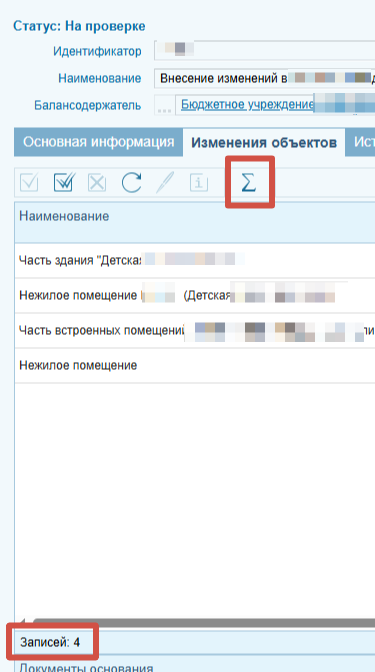Click the Статус: На проверке heading
The height and width of the screenshot is (672, 375).
click(79, 26)
